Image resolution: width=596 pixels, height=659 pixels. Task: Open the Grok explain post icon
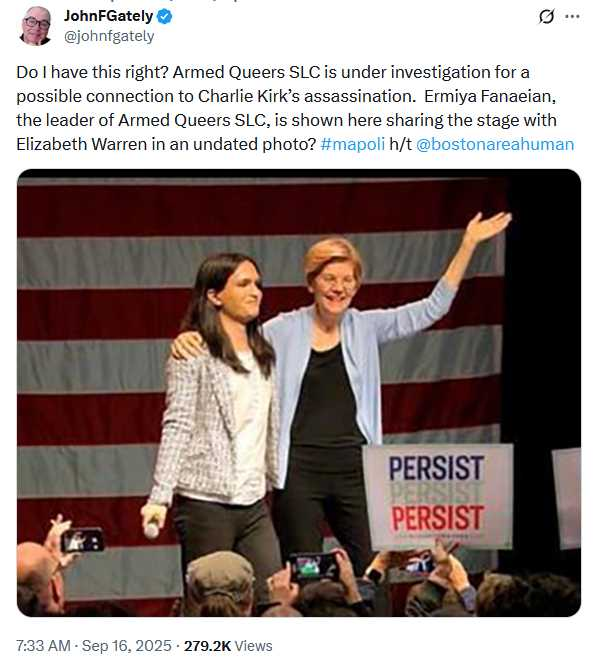point(546,17)
